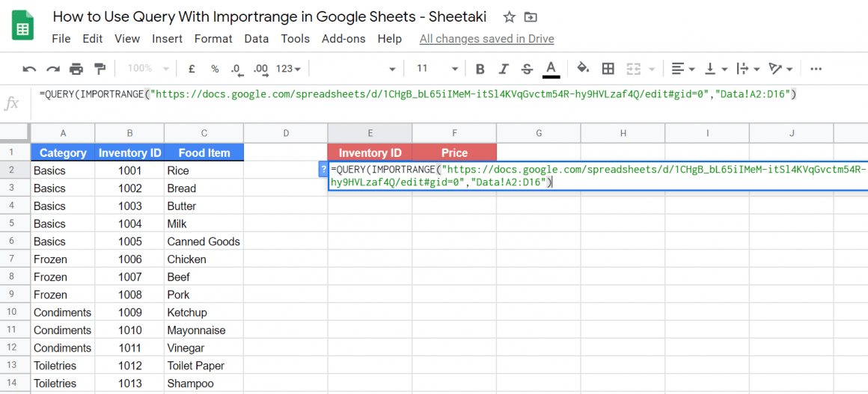Open the fill color paint bucket
The image size is (868, 394).
582,68
